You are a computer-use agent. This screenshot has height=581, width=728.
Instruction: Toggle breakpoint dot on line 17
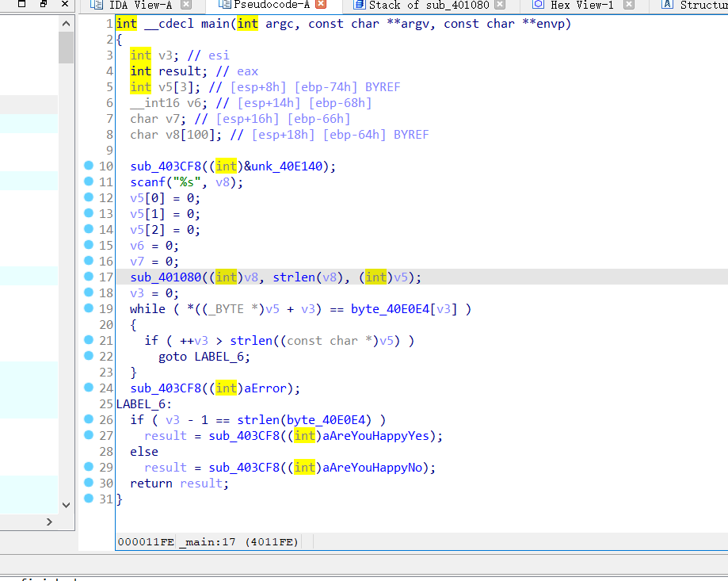[89, 277]
